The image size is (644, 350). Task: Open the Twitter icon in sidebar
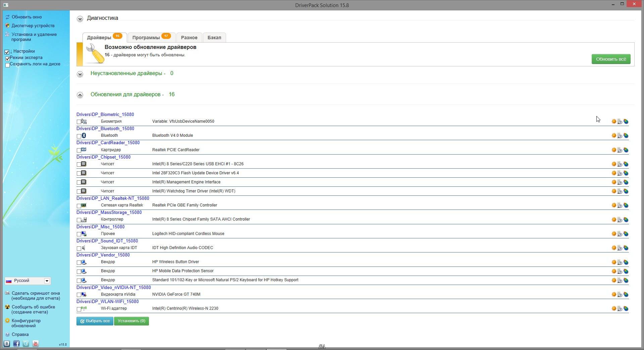coord(26,344)
